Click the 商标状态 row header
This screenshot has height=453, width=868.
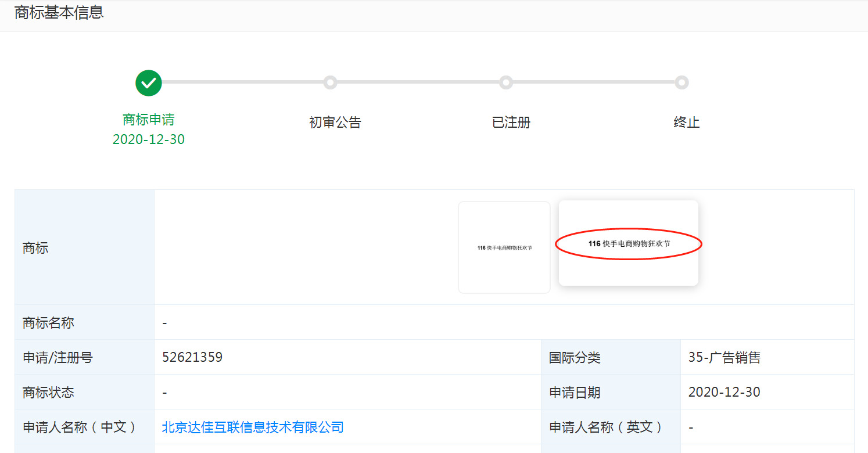click(x=85, y=392)
